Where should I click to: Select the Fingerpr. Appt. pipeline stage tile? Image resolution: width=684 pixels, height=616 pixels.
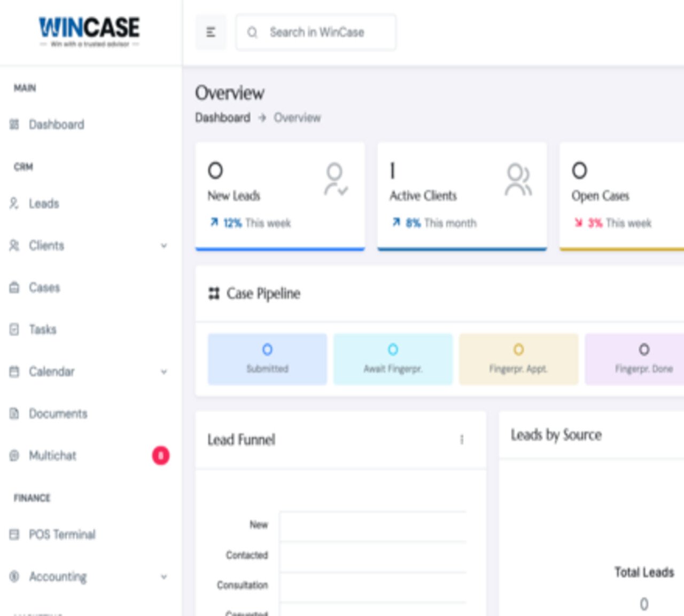[x=518, y=359]
